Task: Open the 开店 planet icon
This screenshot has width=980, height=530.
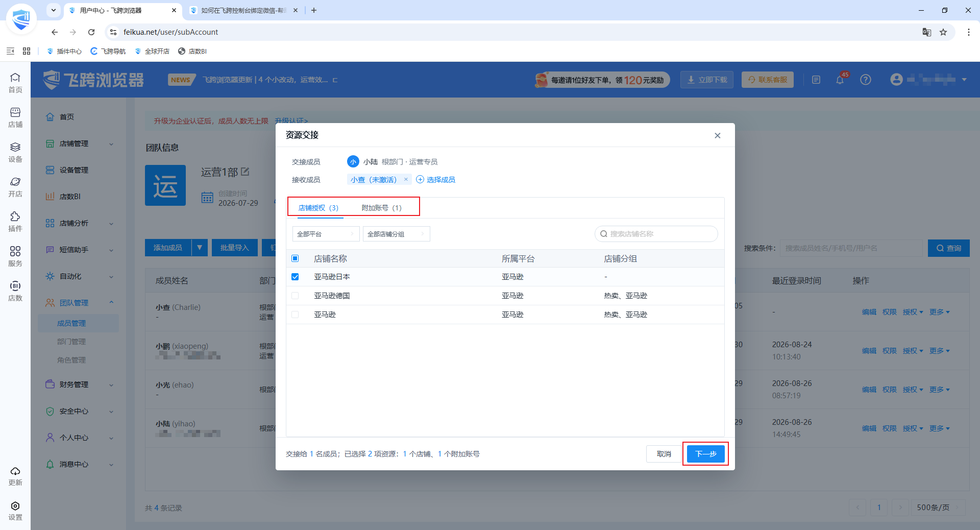Action: pyautogui.click(x=15, y=187)
